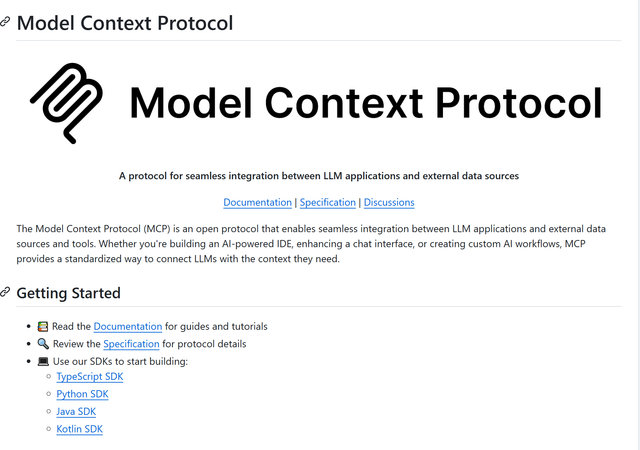Click the bold tagline about seamless integration
This screenshot has width=640, height=450.
click(319, 176)
